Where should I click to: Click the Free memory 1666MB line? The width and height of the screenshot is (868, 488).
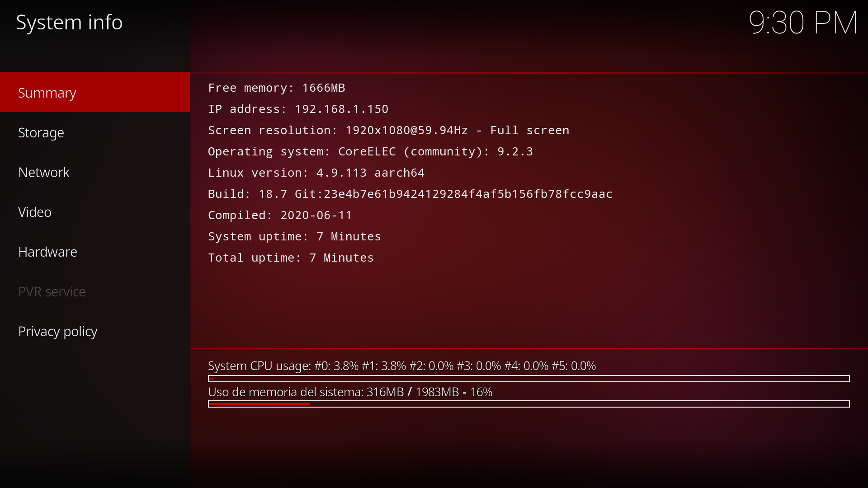(276, 88)
